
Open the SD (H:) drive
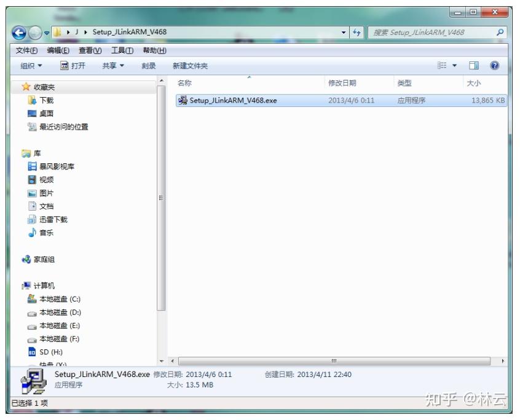tap(45, 352)
